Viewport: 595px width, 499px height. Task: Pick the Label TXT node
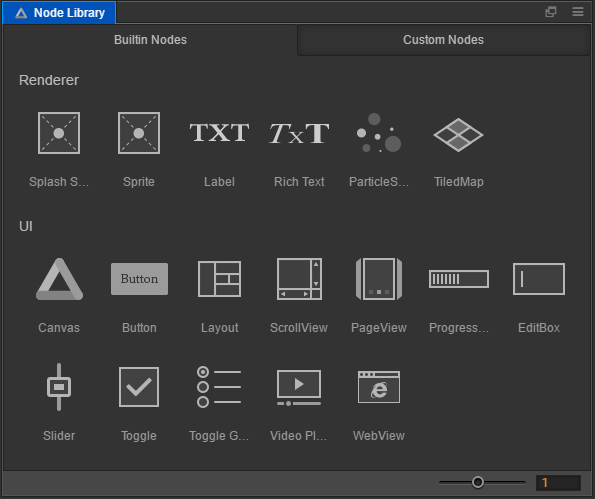(x=219, y=133)
